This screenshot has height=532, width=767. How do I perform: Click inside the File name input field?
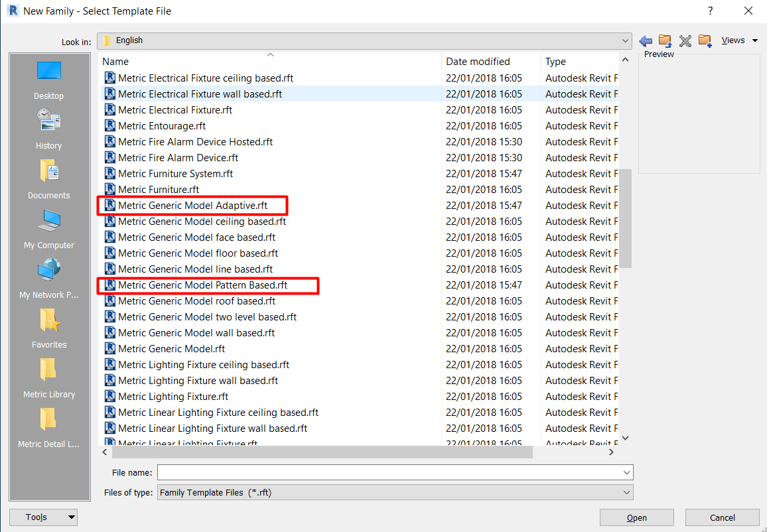click(389, 472)
